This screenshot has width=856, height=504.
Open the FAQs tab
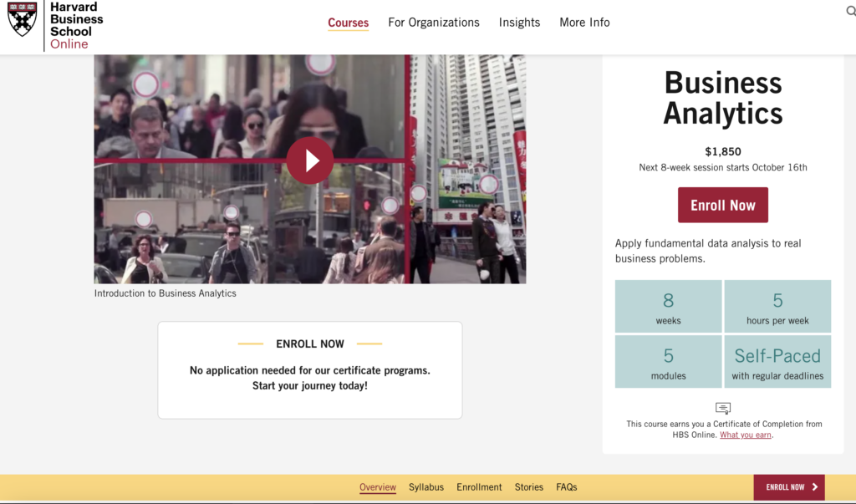click(x=566, y=486)
